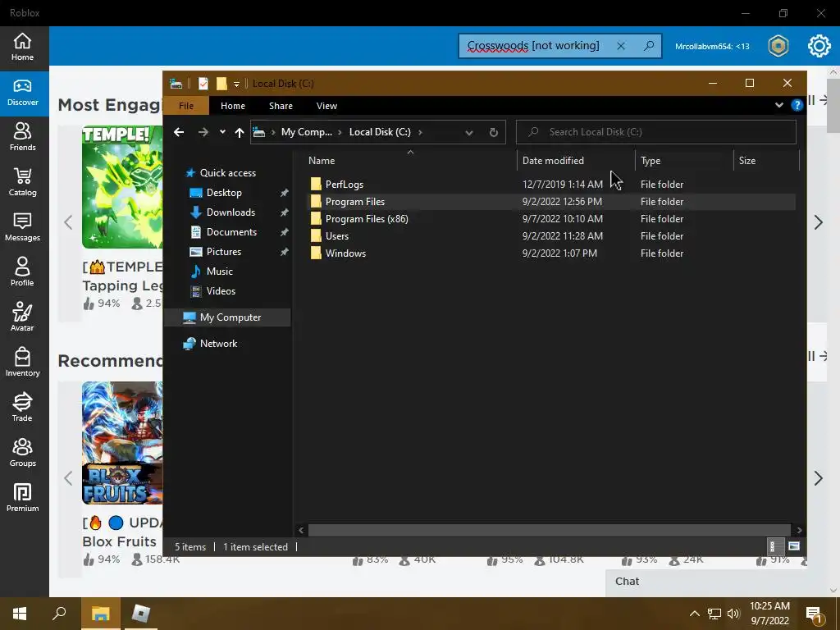Click Roblox taskbar icon
The image size is (840, 630).
tap(140, 614)
